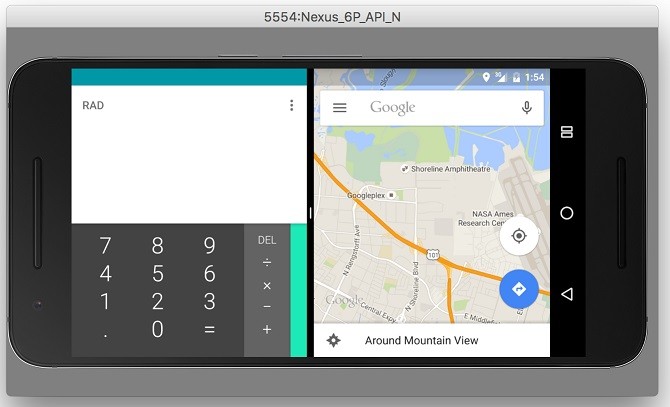Screen dimensions: 670x407
Task: Toggle RAD angle mode in calculator
Action: (x=93, y=105)
